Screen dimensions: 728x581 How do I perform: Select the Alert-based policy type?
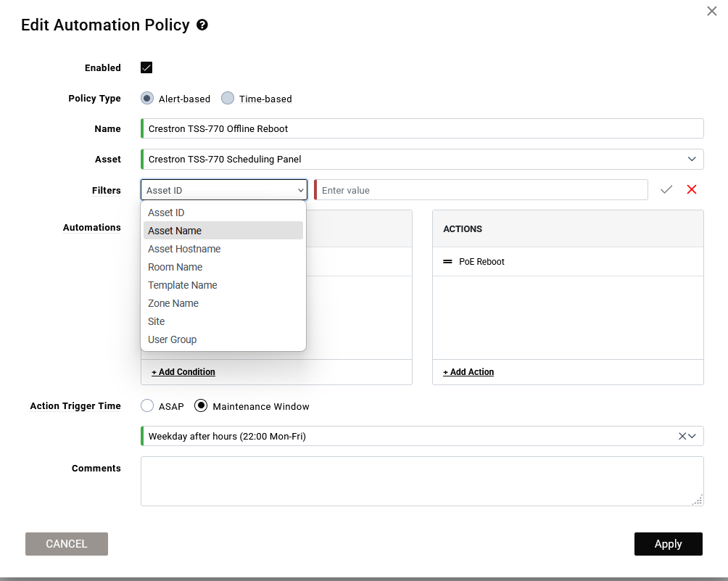(x=147, y=99)
